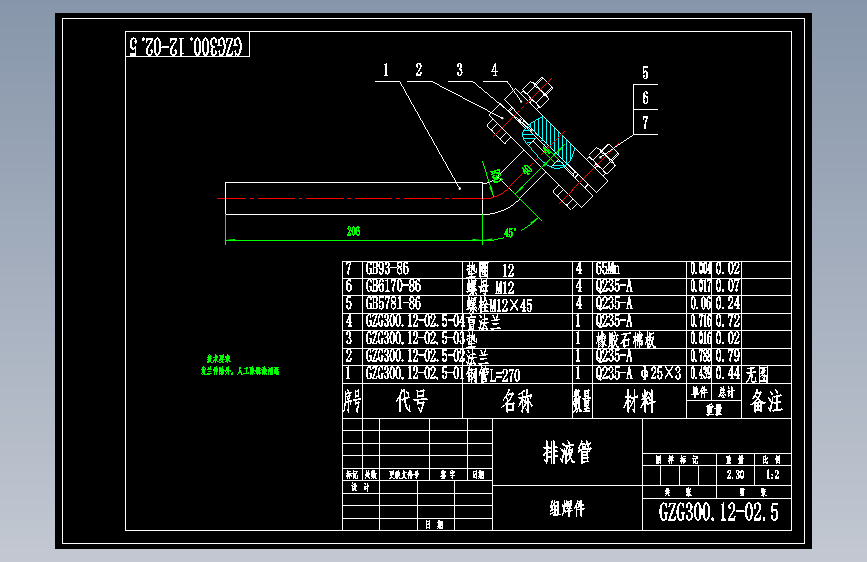Click the 设计 label in the revision block
The height and width of the screenshot is (562, 867).
coord(360,487)
